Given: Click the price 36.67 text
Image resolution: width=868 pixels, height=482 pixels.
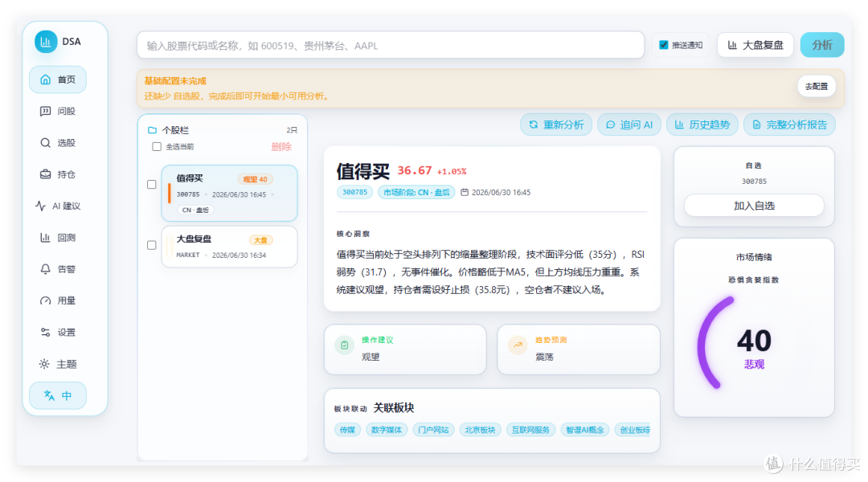Looking at the screenshot, I should click(x=415, y=170).
